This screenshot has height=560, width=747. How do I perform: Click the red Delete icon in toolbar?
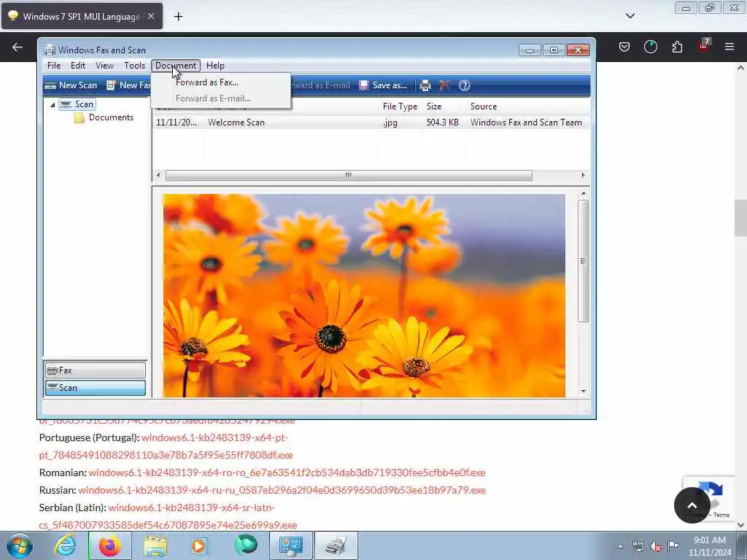444,86
